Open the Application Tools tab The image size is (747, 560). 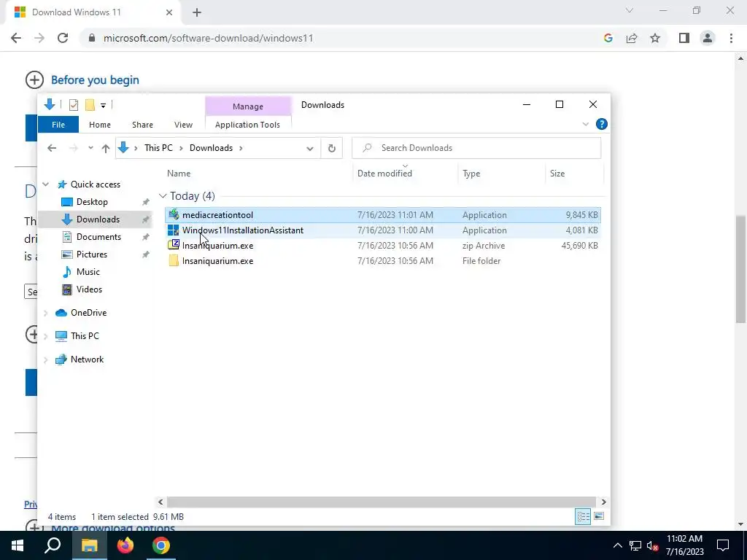click(248, 125)
